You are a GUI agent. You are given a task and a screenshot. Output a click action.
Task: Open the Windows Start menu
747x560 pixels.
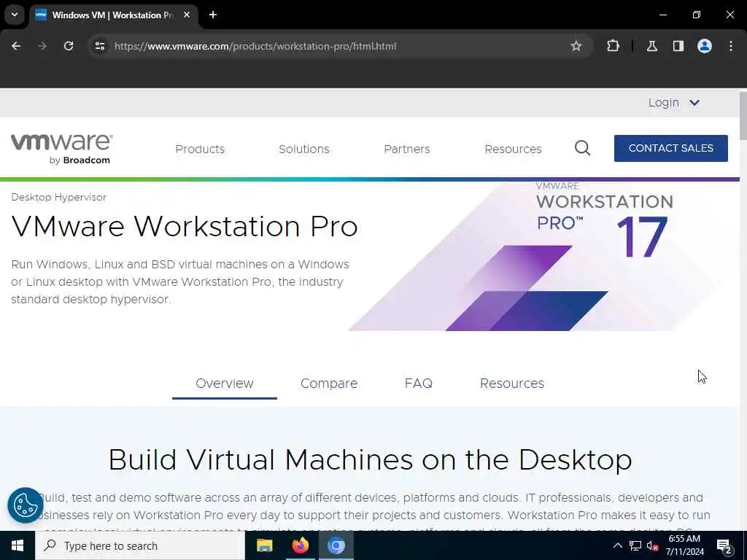click(x=18, y=545)
